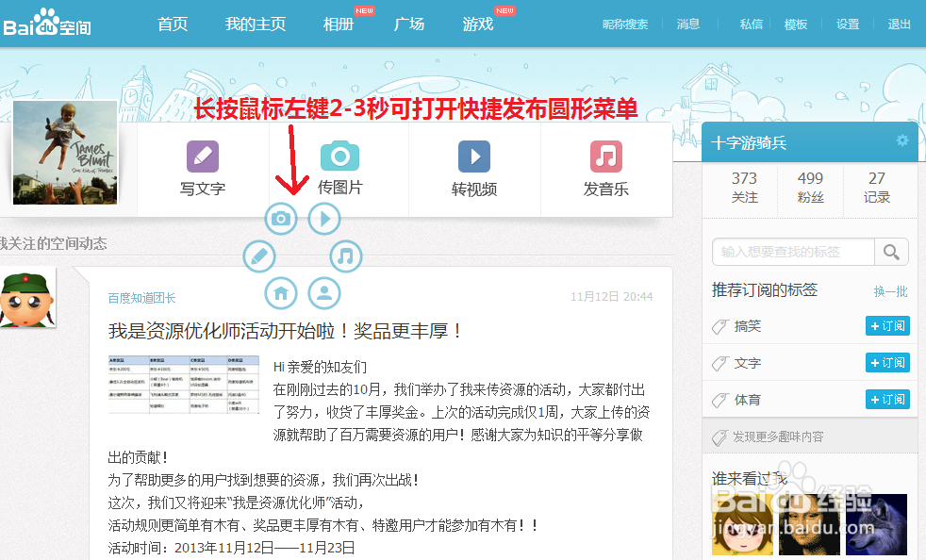Click the 搞笑 tag icon

pos(719,326)
